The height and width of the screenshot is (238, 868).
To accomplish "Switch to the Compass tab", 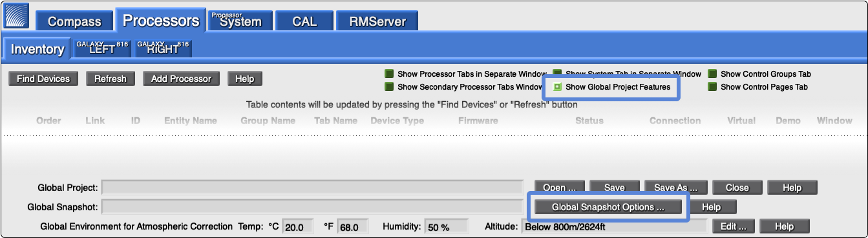I will 74,21.
